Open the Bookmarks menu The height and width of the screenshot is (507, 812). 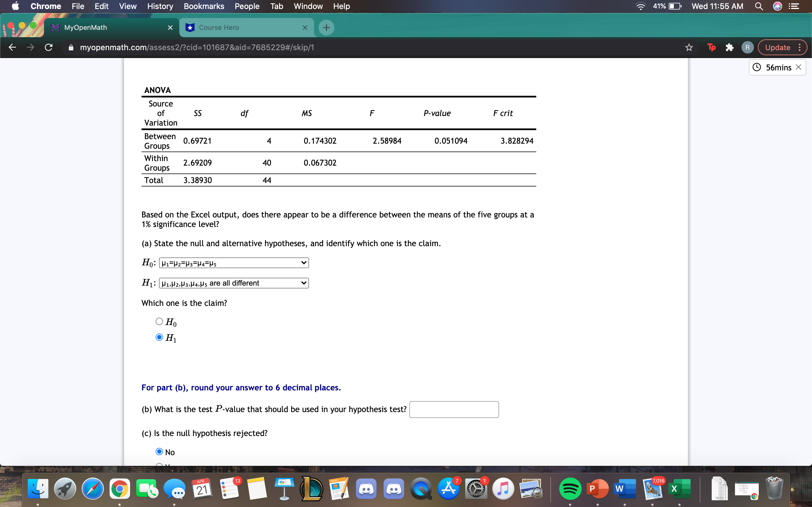coord(204,6)
